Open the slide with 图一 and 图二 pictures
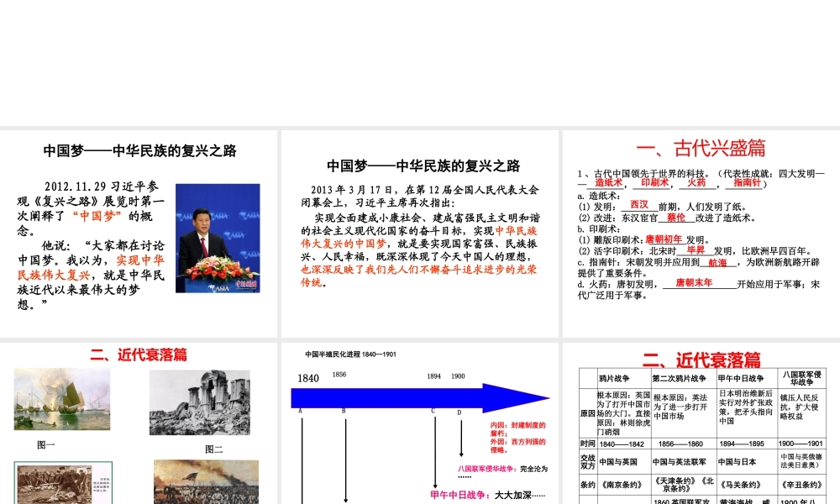The width and height of the screenshot is (840, 504). [x=139, y=423]
